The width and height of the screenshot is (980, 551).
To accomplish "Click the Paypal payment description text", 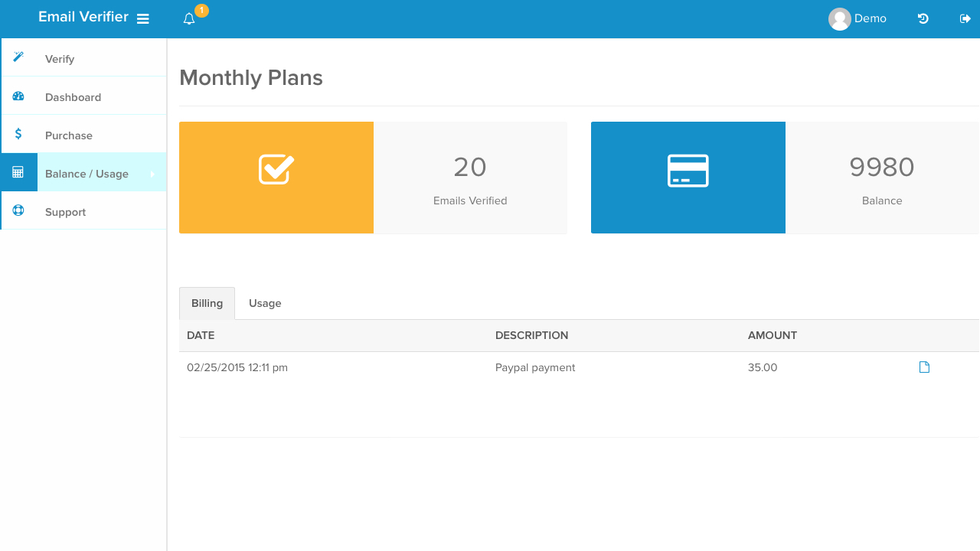I will tap(535, 367).
